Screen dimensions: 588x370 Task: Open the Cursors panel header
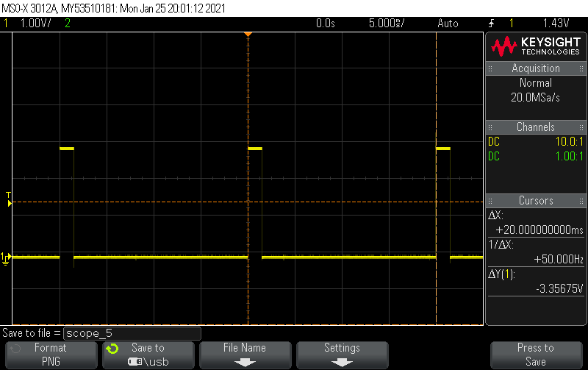coord(536,201)
